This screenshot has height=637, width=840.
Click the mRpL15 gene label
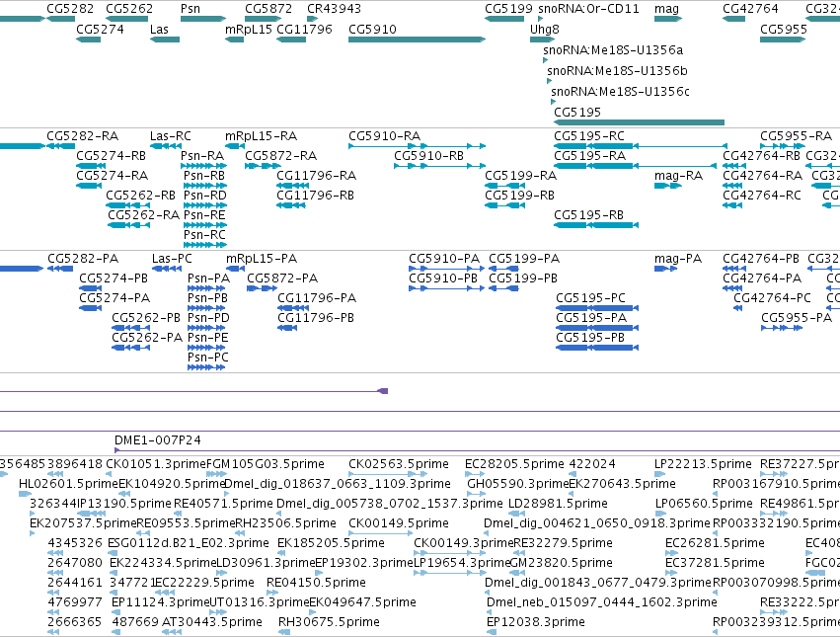249,29
